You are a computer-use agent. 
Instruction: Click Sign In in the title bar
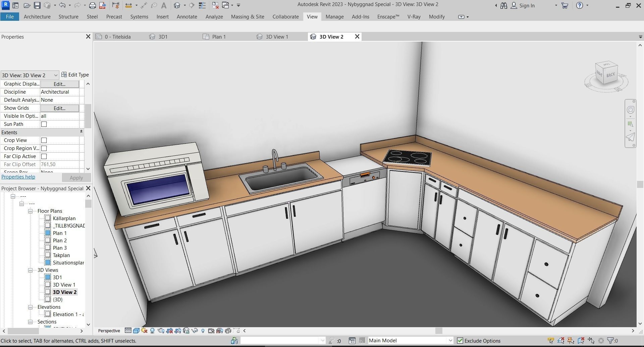point(527,5)
